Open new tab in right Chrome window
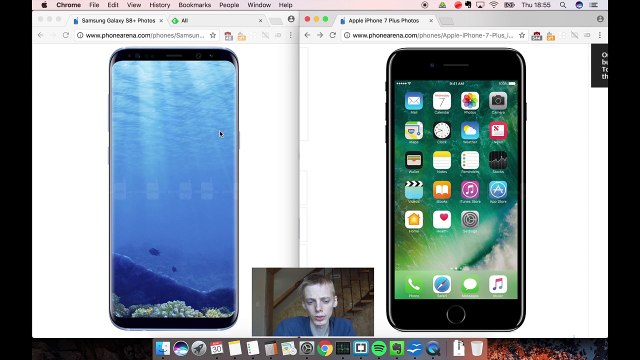 coord(447,21)
